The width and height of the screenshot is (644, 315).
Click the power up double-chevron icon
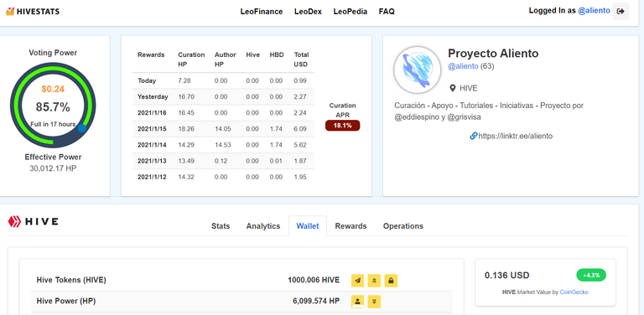tap(374, 281)
